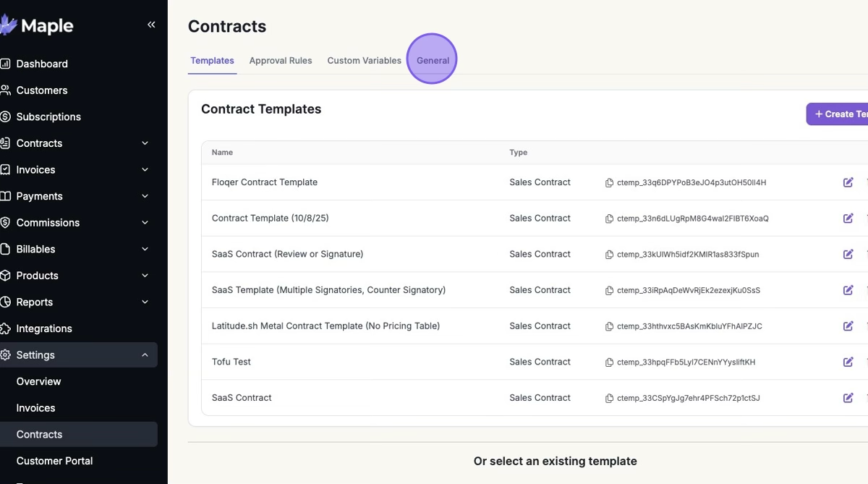Copy the Tofu Test template ID
Viewport: 868px width, 484px height.
(x=609, y=362)
